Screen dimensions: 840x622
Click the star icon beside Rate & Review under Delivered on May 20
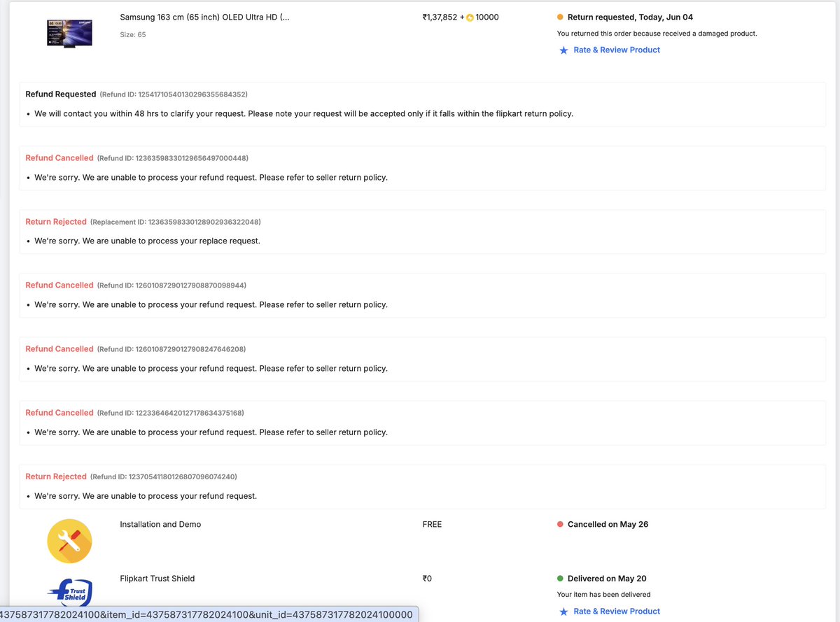563,612
